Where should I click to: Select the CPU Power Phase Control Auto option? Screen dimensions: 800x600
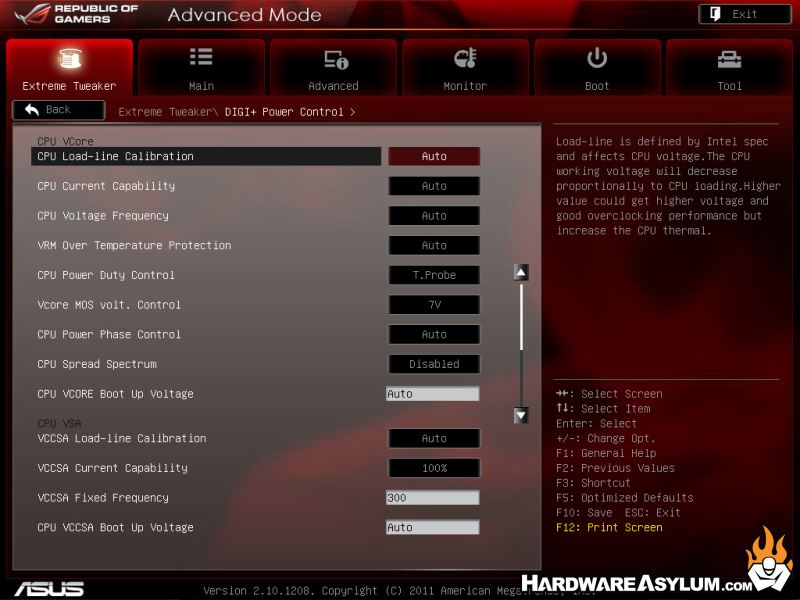click(434, 335)
